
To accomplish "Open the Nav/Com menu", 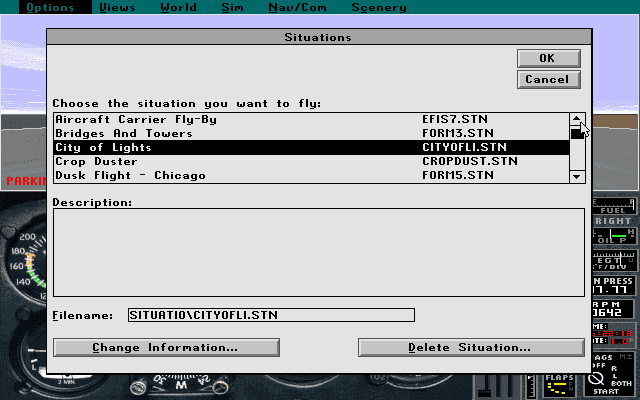I will click(x=295, y=7).
